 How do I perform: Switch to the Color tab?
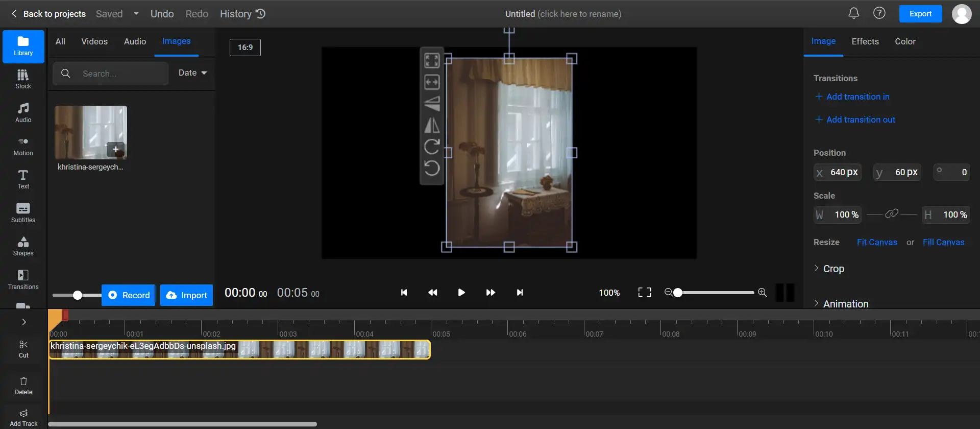coord(905,41)
